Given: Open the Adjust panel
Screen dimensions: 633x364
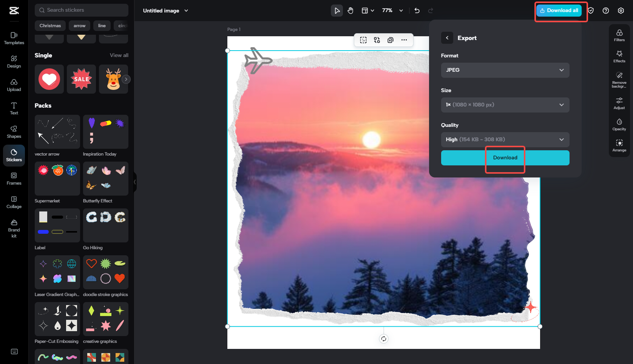Looking at the screenshot, I should tap(619, 103).
